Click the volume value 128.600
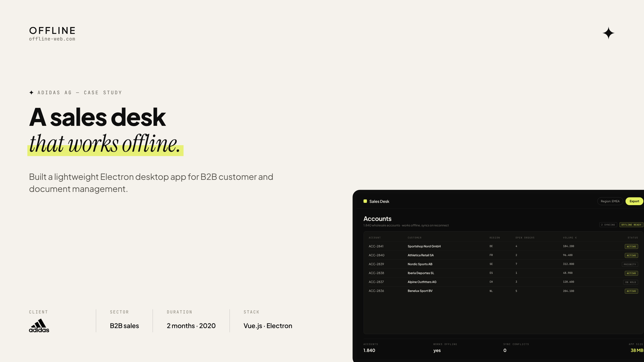Viewport: 644px width, 362px height. pyautogui.click(x=568, y=282)
